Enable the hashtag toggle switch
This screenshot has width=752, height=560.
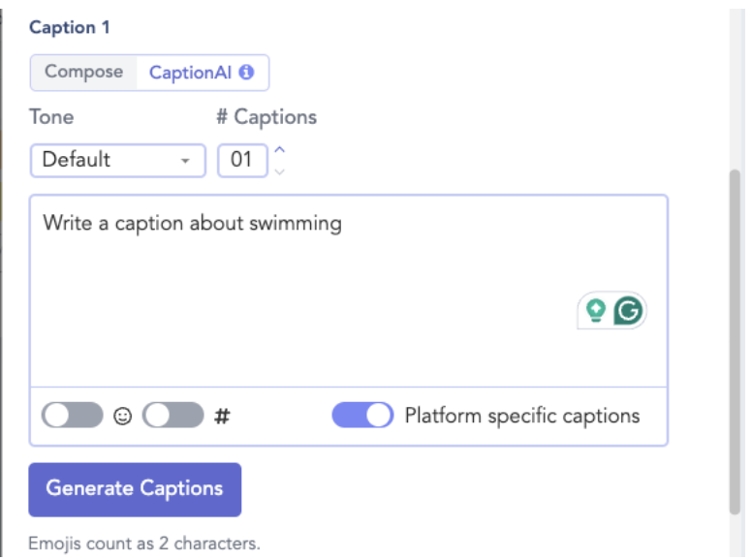pyautogui.click(x=173, y=416)
